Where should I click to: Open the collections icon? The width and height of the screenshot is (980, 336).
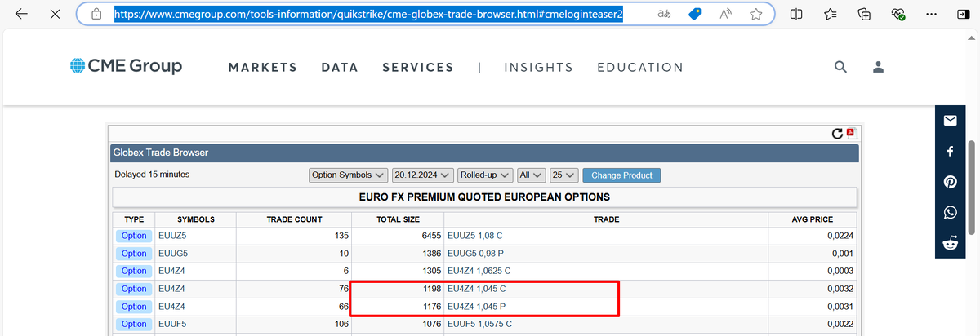(865, 14)
